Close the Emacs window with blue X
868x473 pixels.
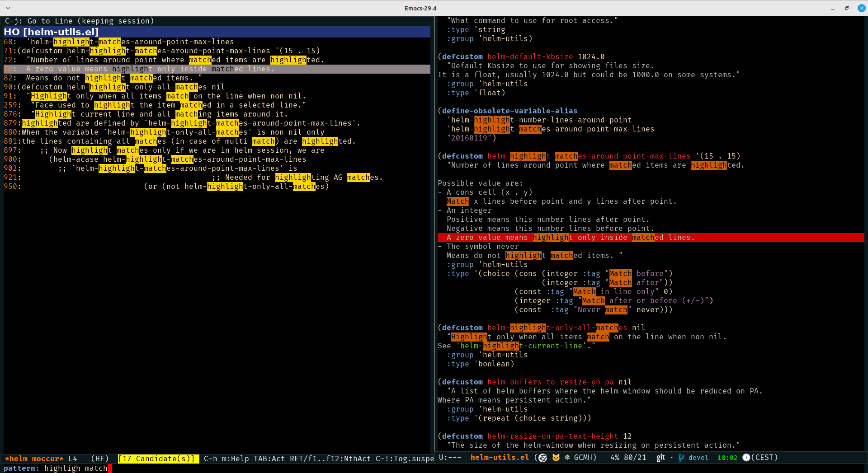[862, 8]
